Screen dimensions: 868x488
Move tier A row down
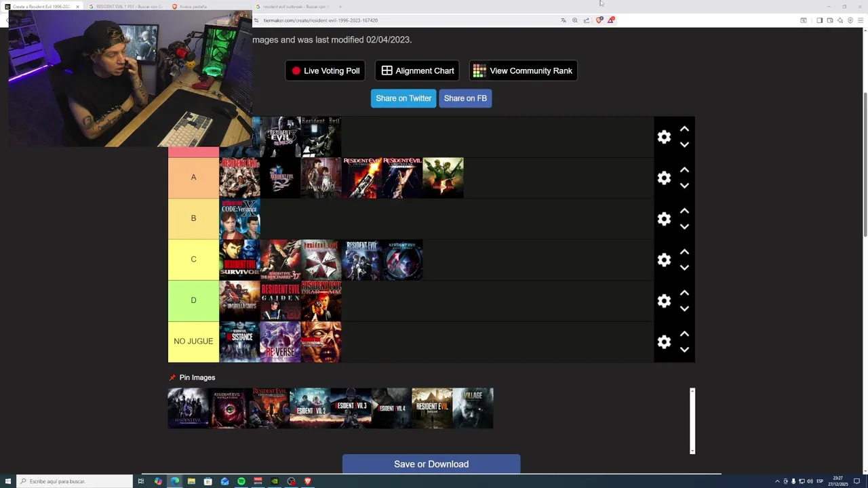click(x=684, y=186)
